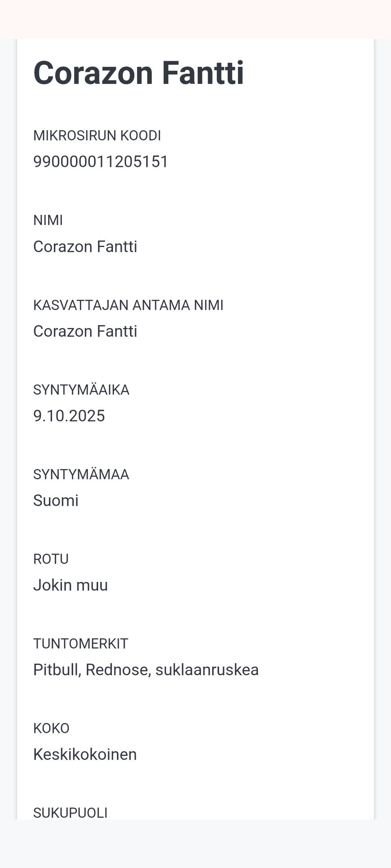Click the KASVATTAJAN ANTAMA NIMI label

(128, 305)
